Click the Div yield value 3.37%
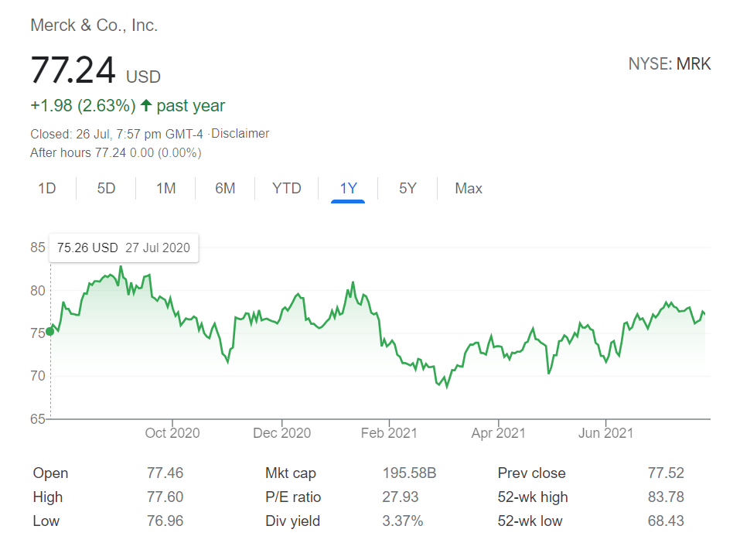Viewport: 740px width, 560px height. click(x=403, y=521)
